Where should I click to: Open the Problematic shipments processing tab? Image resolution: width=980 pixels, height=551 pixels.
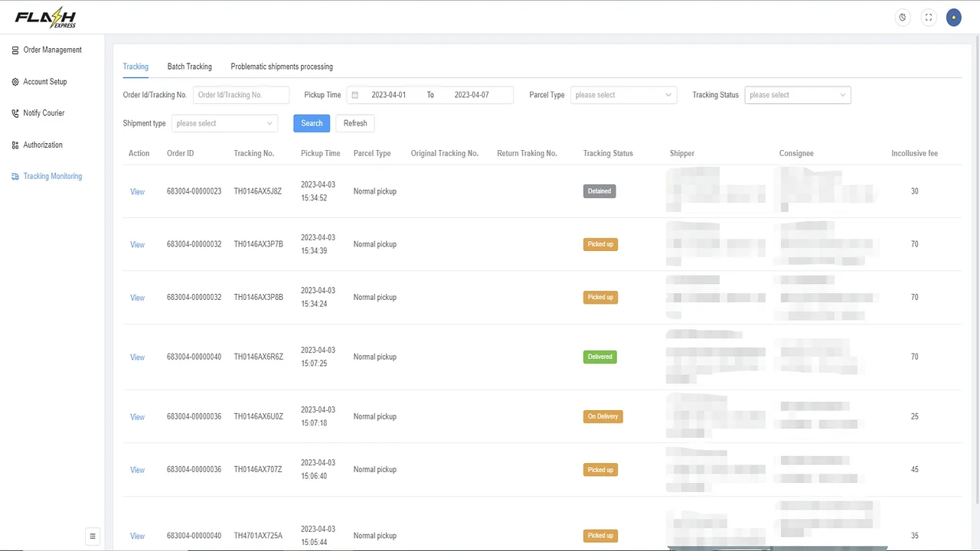tap(281, 67)
